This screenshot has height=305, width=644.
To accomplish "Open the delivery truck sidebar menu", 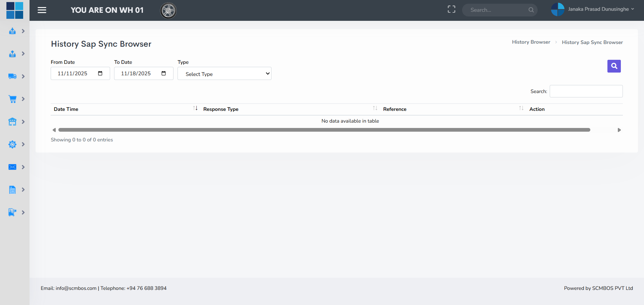I will point(12,77).
